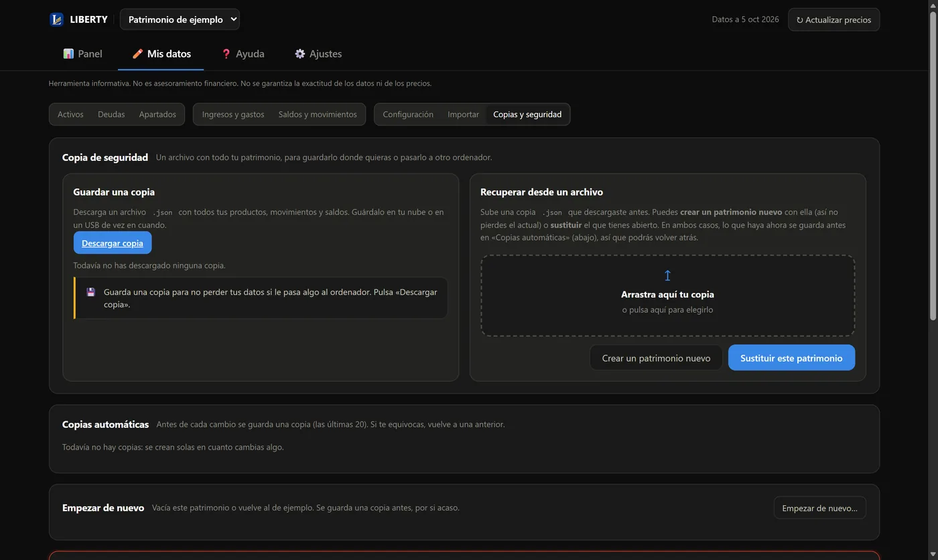
Task: Download a backup with Descargar copia
Action: 113,242
